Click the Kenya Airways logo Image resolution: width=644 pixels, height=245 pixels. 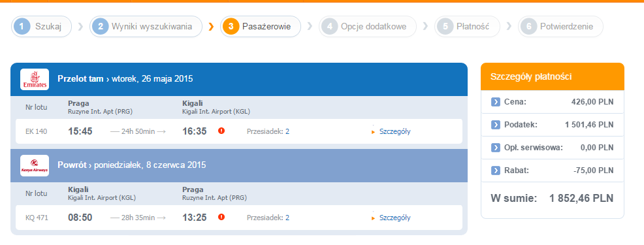35,166
